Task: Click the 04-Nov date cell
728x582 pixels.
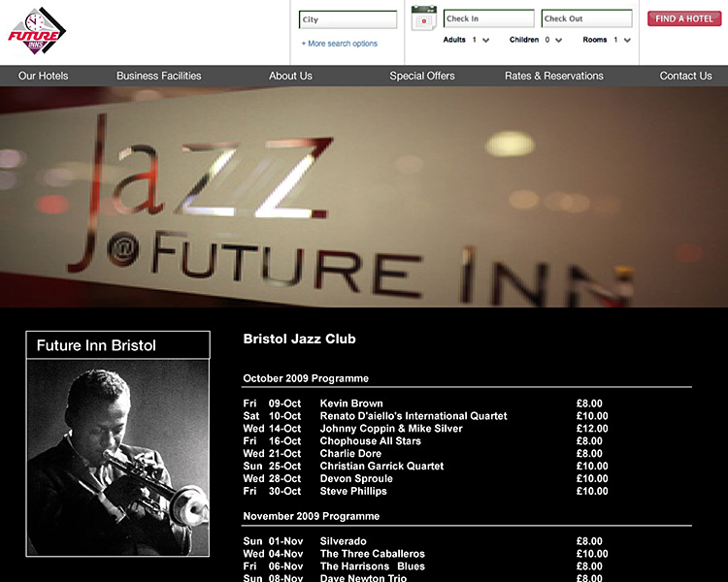Action: pyautogui.click(x=285, y=554)
